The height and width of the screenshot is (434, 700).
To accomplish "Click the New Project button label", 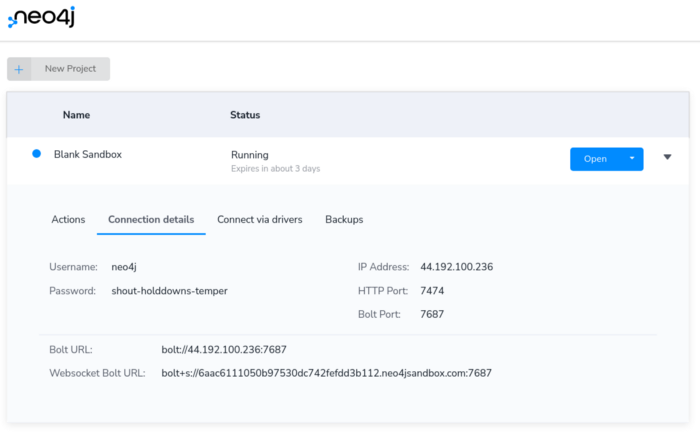I will coord(70,69).
